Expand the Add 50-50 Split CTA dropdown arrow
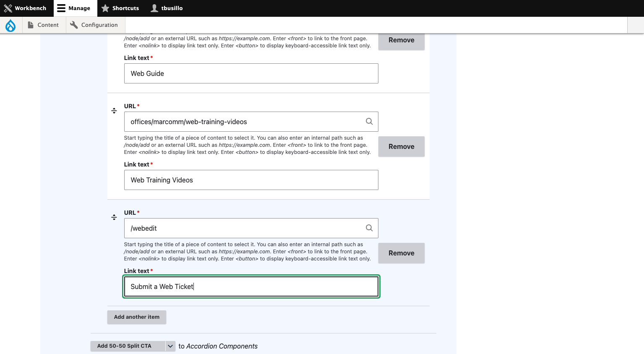This screenshot has width=644, height=354. pyautogui.click(x=170, y=346)
